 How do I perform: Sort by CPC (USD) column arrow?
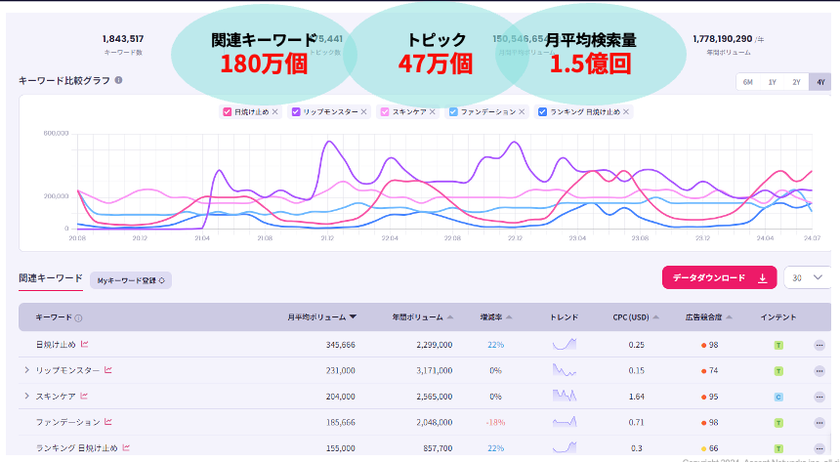[656, 317]
